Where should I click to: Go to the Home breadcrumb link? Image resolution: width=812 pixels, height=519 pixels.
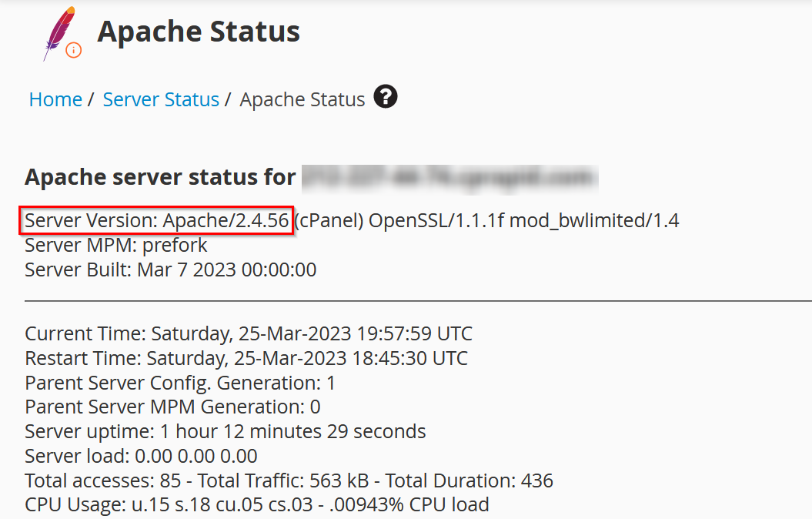click(55, 99)
